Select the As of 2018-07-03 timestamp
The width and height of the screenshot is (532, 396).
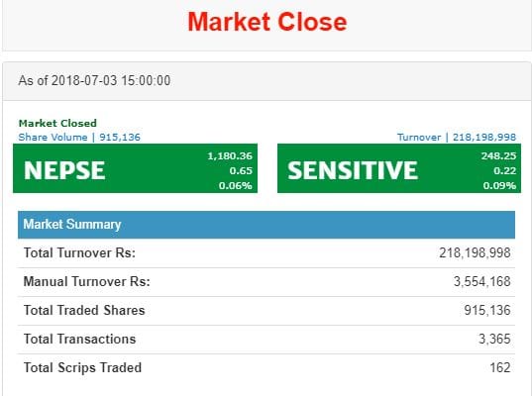click(x=94, y=81)
